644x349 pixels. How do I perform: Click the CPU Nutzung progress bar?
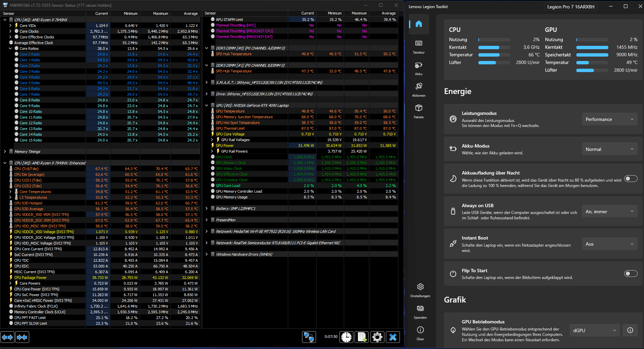point(494,40)
